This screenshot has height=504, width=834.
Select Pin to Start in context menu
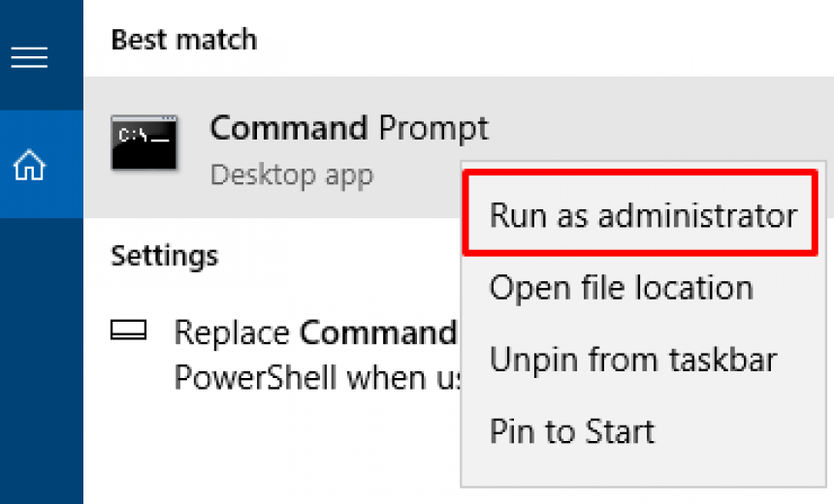pyautogui.click(x=572, y=431)
